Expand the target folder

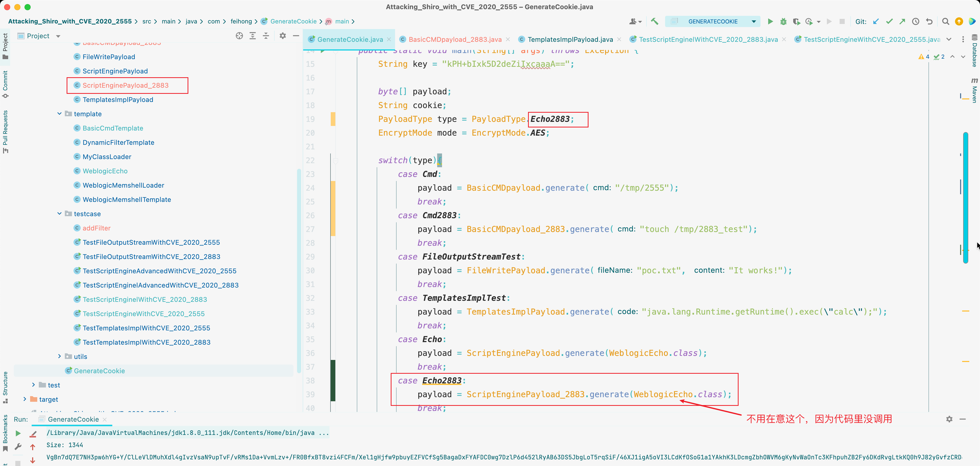tap(25, 399)
